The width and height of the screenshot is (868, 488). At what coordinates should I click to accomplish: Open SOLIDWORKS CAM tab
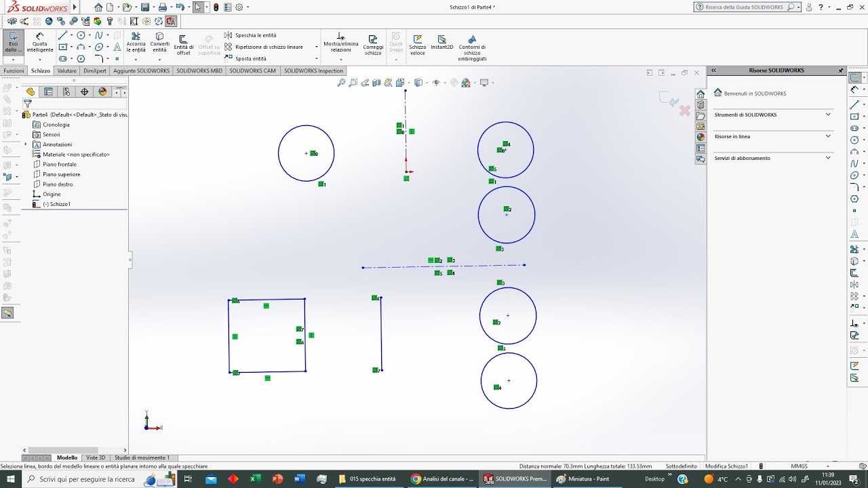(253, 70)
